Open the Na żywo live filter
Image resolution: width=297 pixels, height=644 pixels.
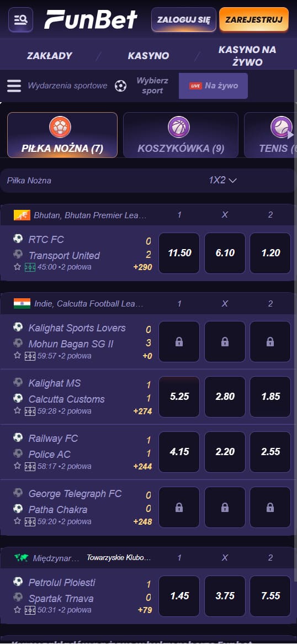[x=213, y=86]
